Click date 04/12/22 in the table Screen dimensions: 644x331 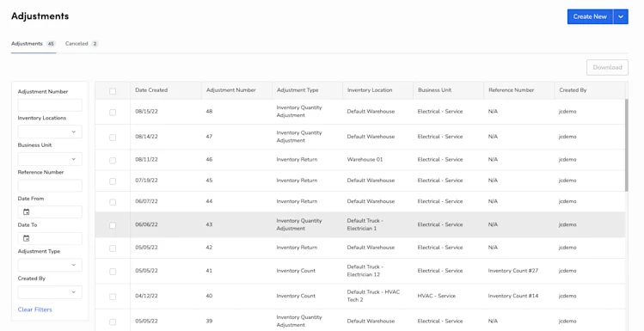[x=146, y=296]
